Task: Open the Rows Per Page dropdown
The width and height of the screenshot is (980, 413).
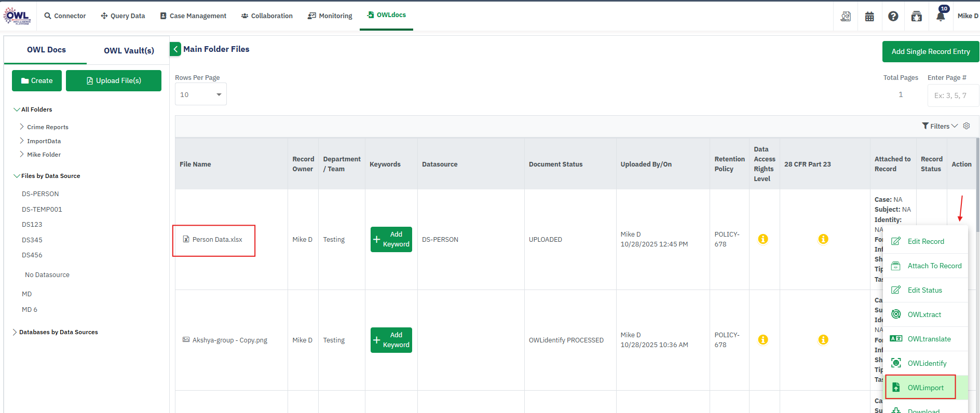Action: pyautogui.click(x=200, y=94)
